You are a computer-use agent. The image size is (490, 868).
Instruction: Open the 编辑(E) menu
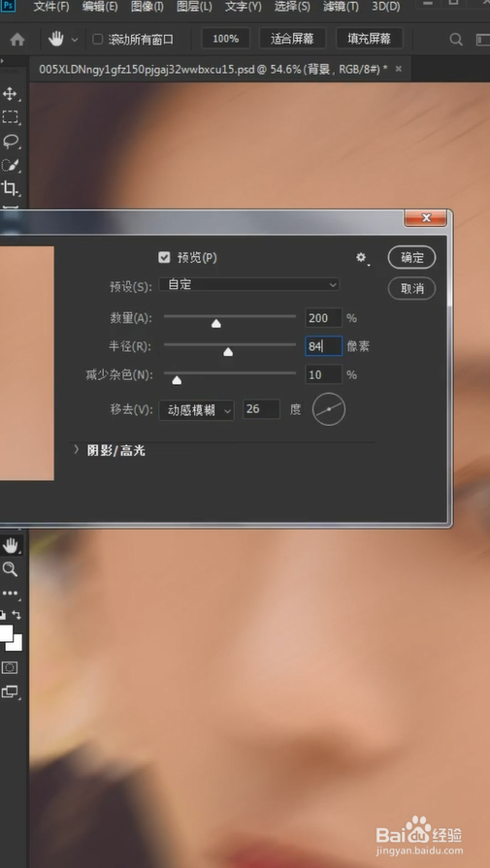coord(100,7)
